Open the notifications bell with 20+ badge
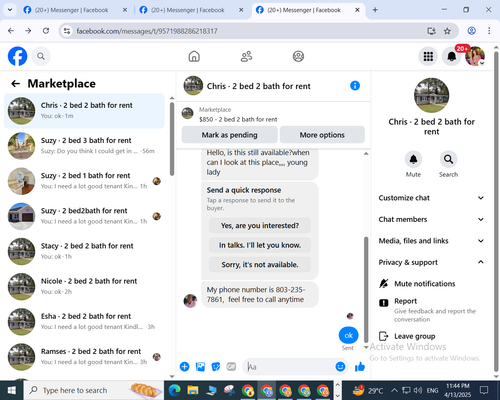The image size is (500, 400). coord(452,56)
